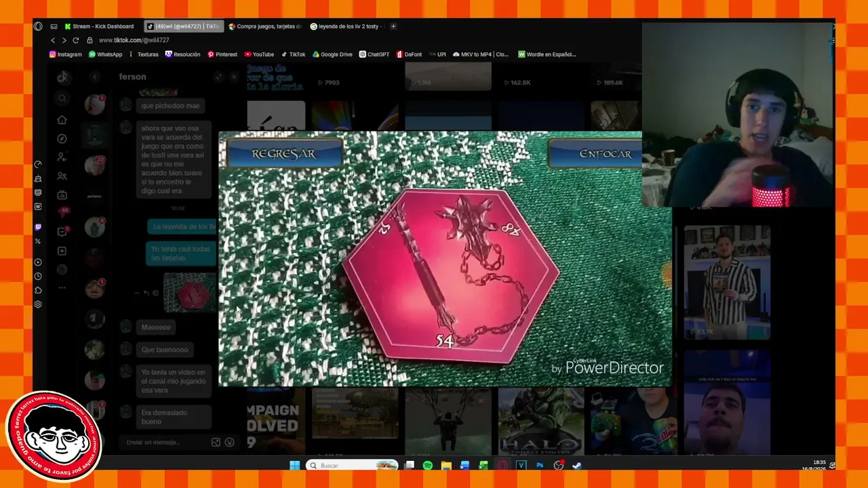The height and width of the screenshot is (488, 868).
Task: Open a new browser tab
Action: 393,26
